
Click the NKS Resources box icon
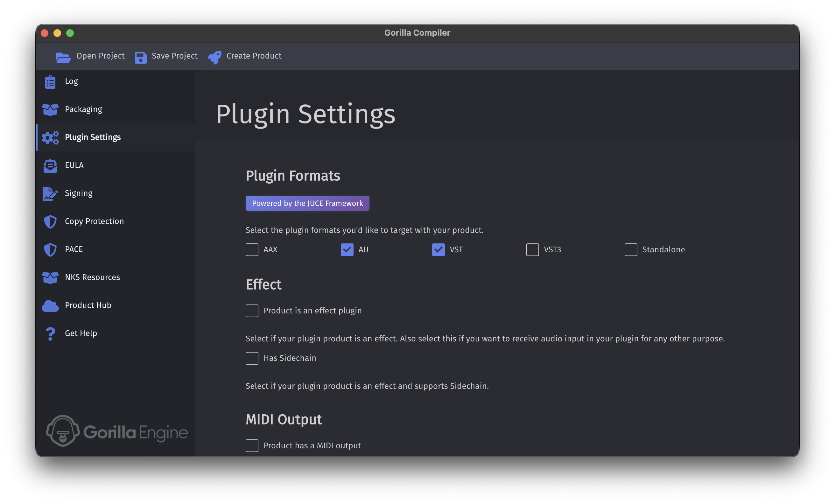pyautogui.click(x=50, y=277)
